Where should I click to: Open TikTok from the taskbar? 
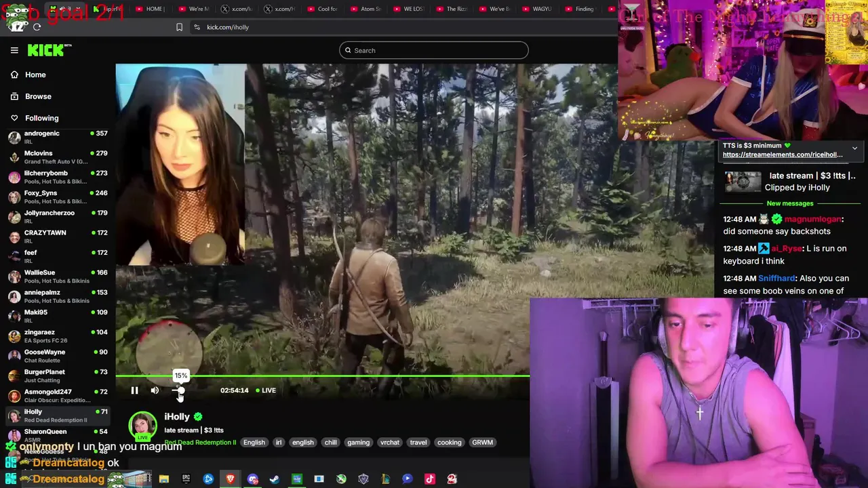pos(429,479)
